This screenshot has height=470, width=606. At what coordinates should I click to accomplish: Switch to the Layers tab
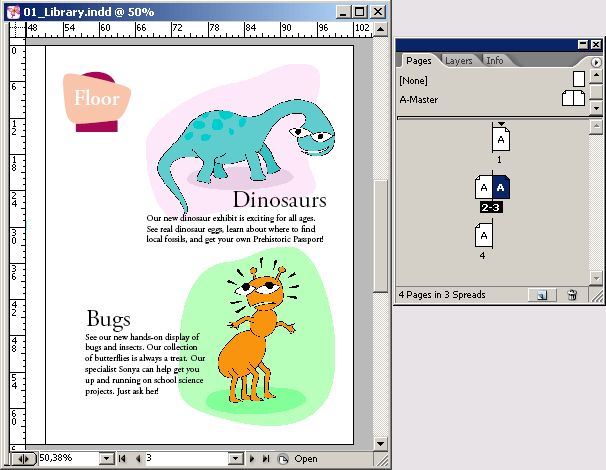tap(458, 61)
